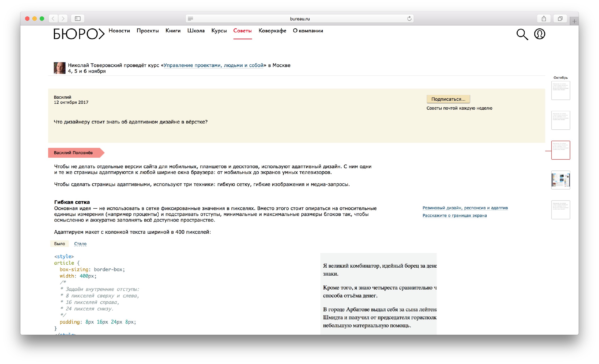Open the Коворкафе menu item
This screenshot has height=364, width=599.
coord(272,31)
